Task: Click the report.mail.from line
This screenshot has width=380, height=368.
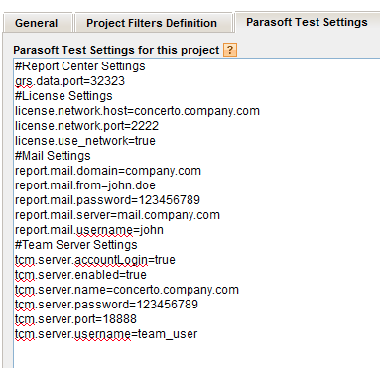Action: (85, 185)
